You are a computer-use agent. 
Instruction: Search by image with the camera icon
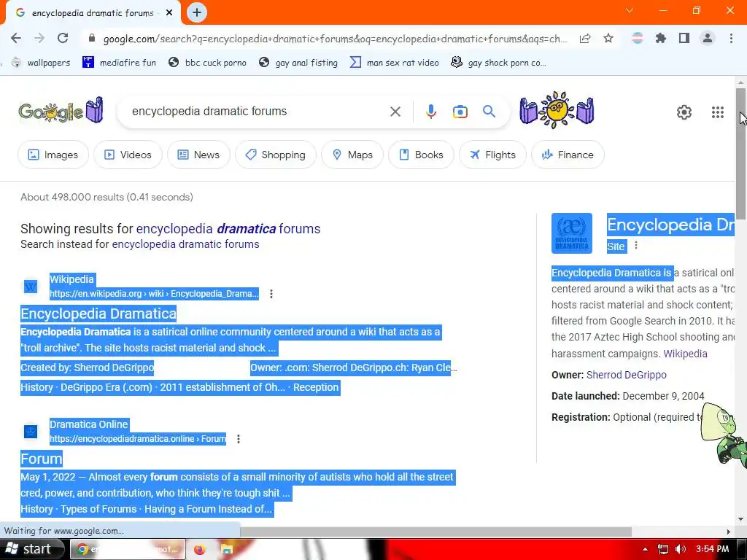[460, 112]
